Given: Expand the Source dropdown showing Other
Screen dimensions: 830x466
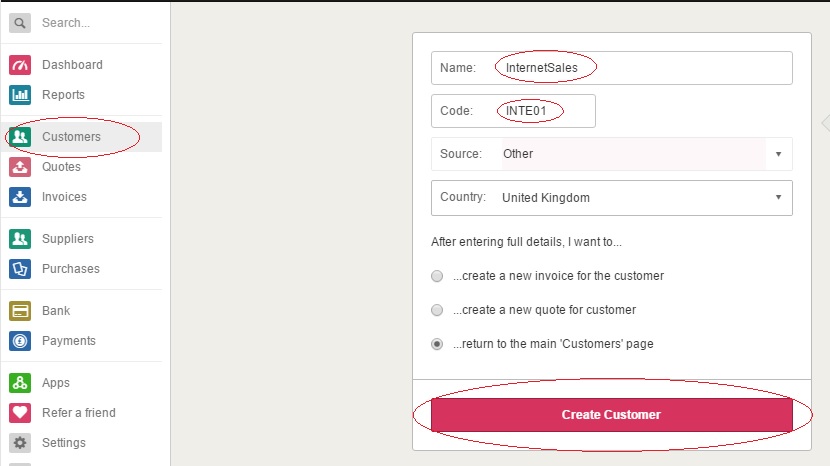Looking at the screenshot, I should 611,154.
